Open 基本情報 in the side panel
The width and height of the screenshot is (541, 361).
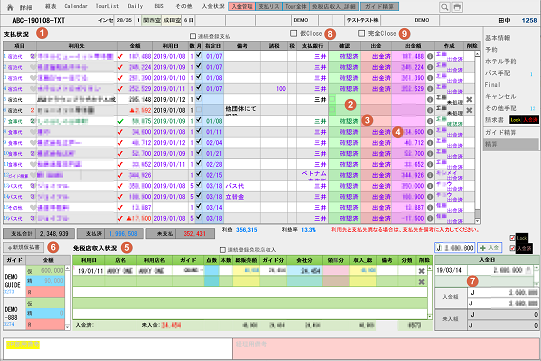(x=498, y=38)
